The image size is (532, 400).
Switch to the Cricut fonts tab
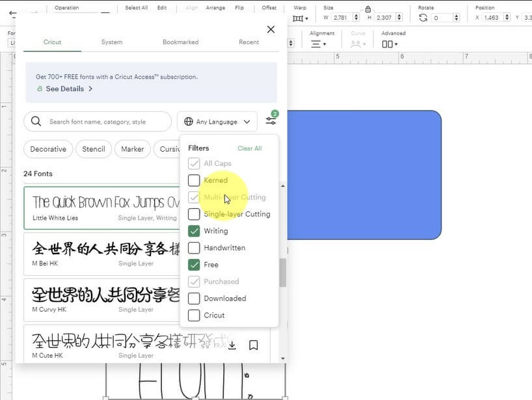[52, 42]
